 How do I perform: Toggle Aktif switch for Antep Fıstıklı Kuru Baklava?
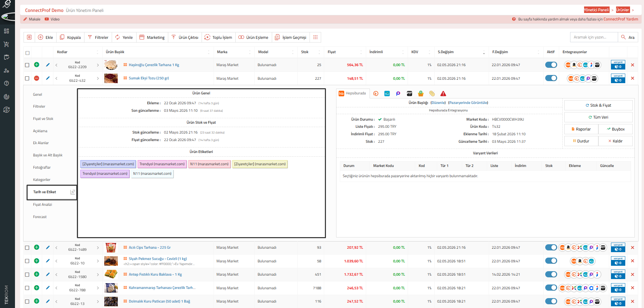pyautogui.click(x=551, y=274)
